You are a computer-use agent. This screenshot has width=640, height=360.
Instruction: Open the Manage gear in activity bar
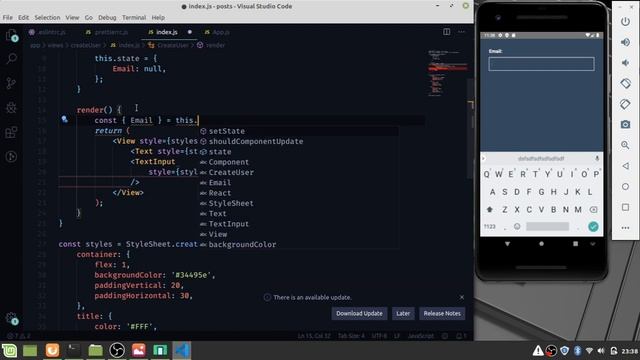[11, 318]
